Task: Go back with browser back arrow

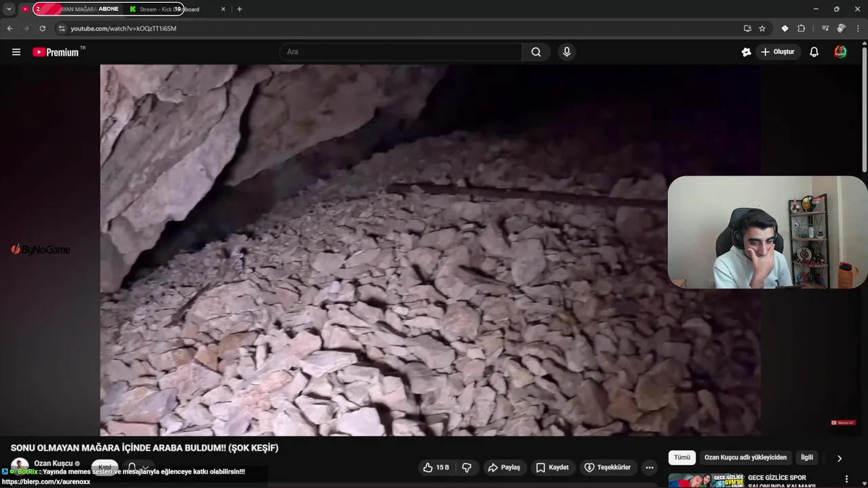Action: point(9,28)
